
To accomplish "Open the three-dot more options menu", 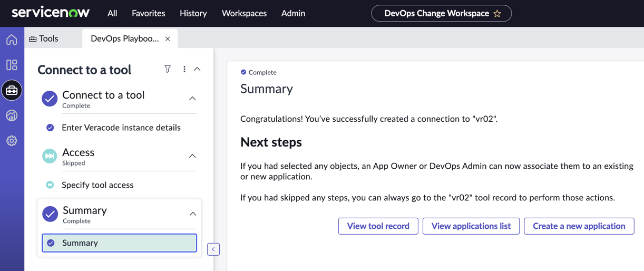I will tap(184, 69).
